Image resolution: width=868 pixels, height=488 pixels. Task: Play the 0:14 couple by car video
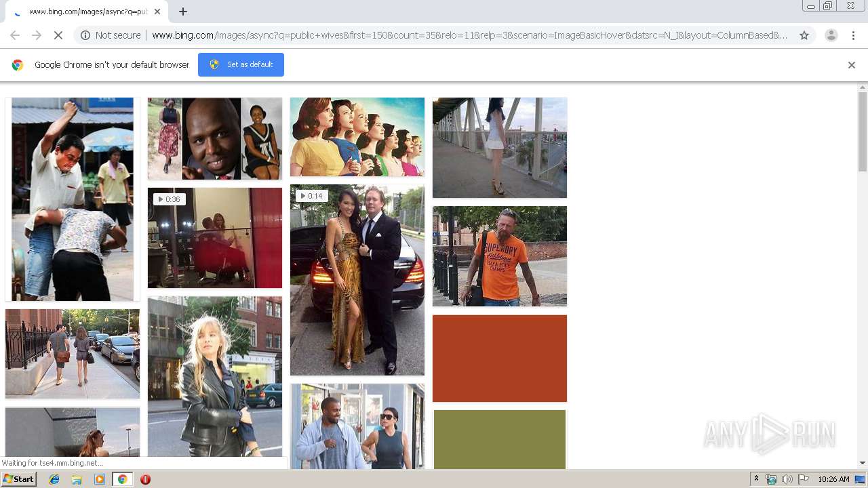pos(357,280)
